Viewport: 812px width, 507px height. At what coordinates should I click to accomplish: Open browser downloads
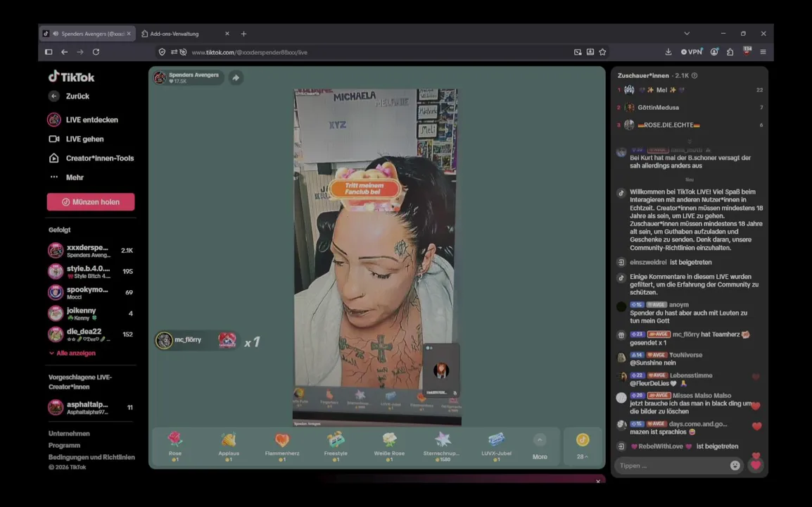coord(668,52)
